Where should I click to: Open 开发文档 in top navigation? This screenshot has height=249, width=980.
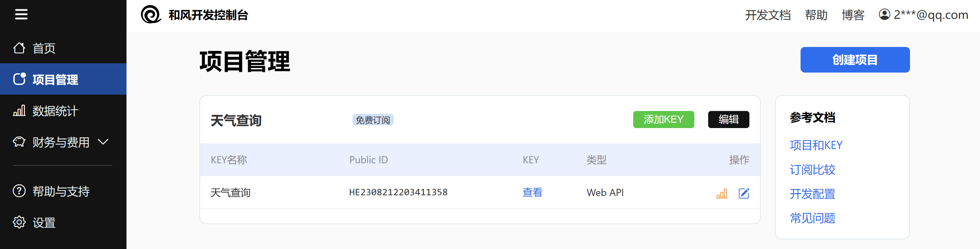[768, 15]
